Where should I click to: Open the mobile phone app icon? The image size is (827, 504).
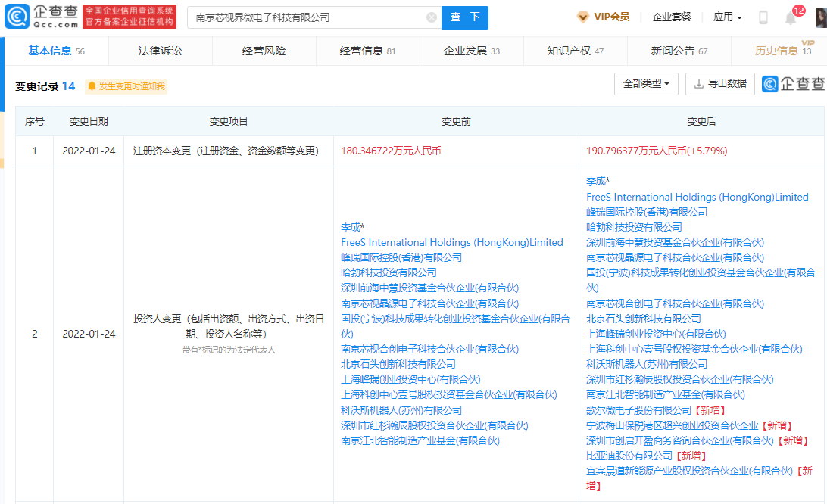tap(763, 17)
